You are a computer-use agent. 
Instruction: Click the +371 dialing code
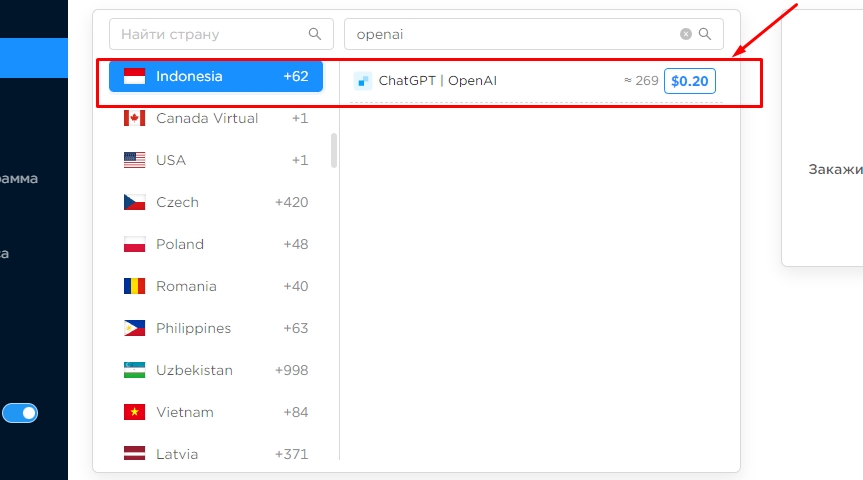coord(292,454)
